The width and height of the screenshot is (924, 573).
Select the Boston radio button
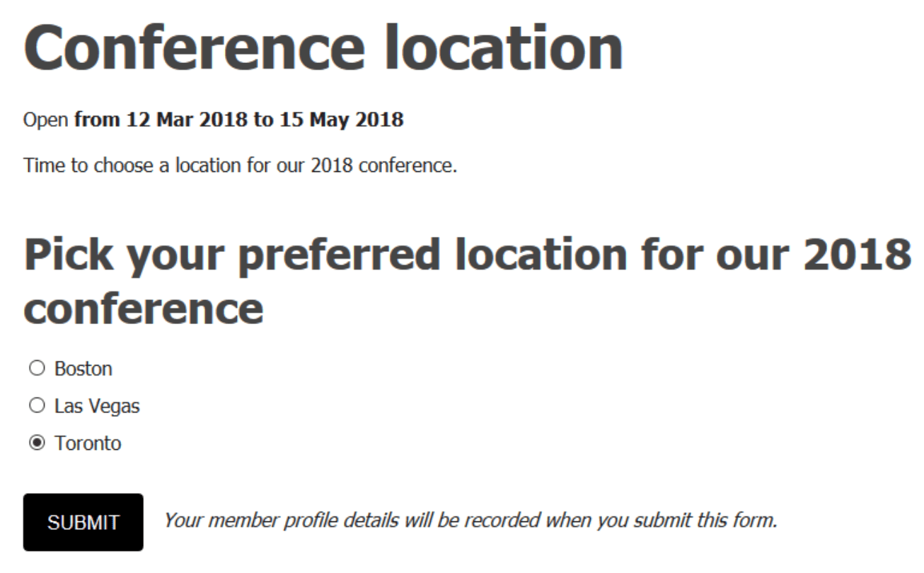click(36, 369)
